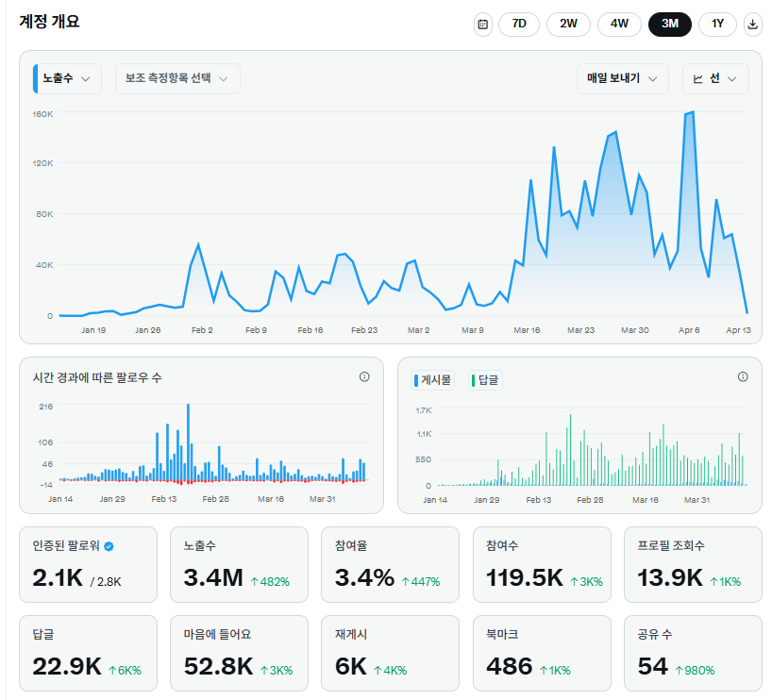The image size is (772, 700).
Task: Download the analytics report
Action: (x=752, y=25)
